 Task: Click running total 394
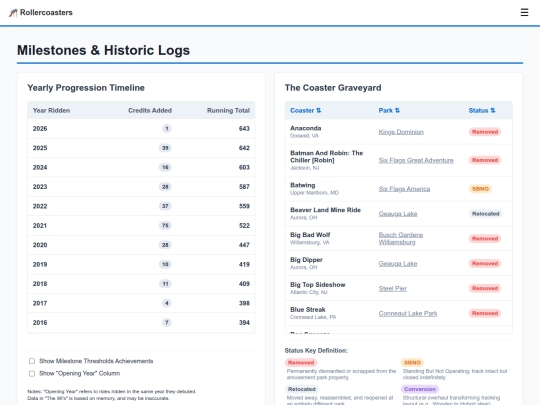(244, 323)
